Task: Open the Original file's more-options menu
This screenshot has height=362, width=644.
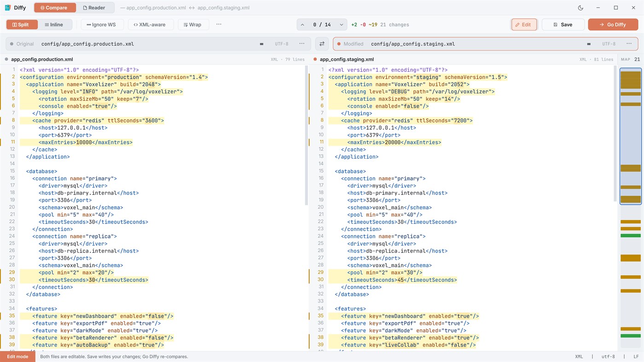Action: [x=302, y=44]
